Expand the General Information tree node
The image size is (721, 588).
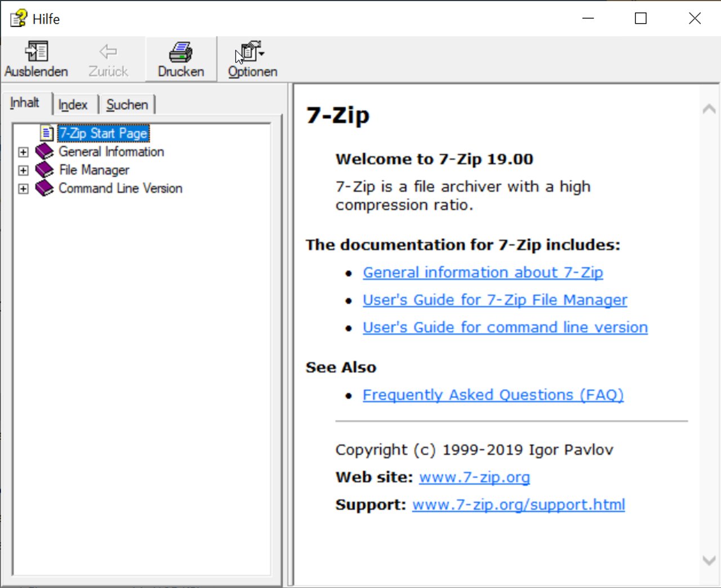click(x=23, y=152)
